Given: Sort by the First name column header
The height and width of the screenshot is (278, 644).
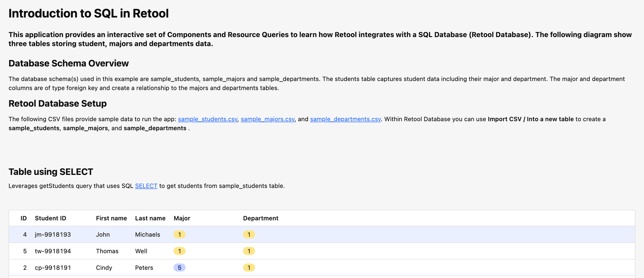Looking at the screenshot, I should click(111, 218).
